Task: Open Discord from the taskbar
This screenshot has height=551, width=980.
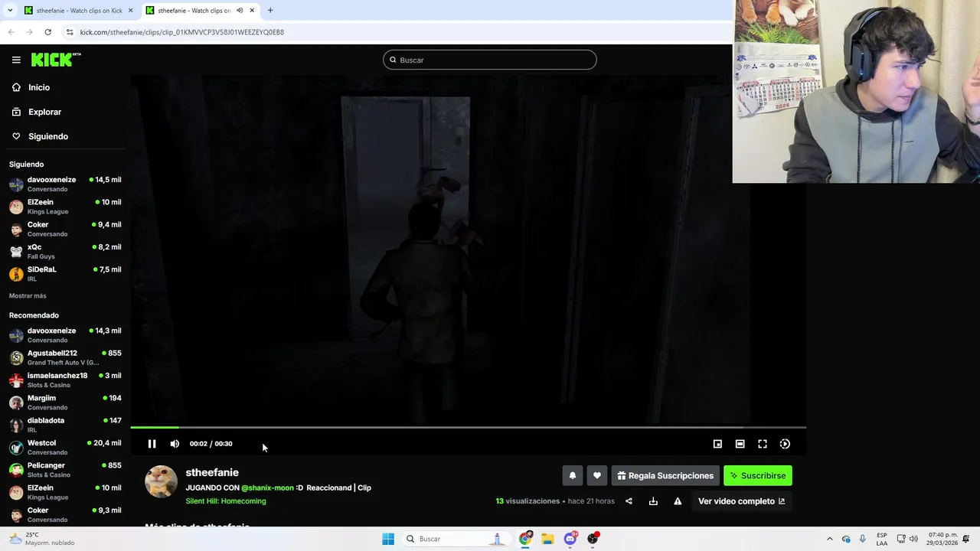Action: click(570, 539)
